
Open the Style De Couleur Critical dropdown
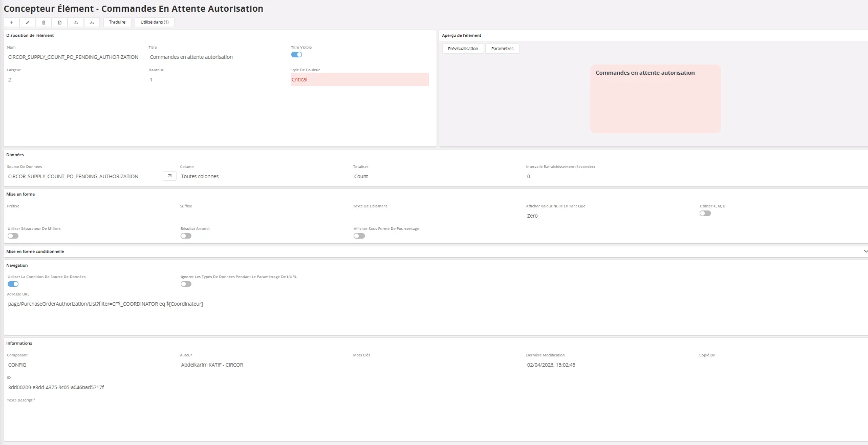click(x=359, y=79)
